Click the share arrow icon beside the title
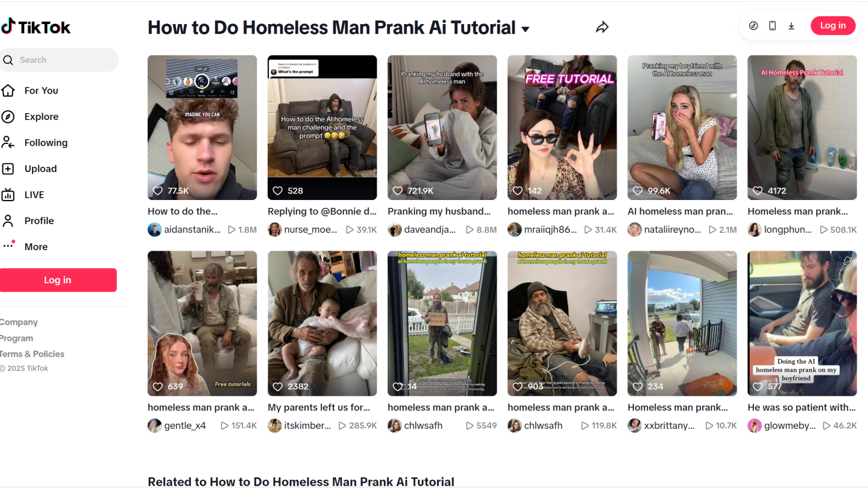The width and height of the screenshot is (868, 488). 602,27
